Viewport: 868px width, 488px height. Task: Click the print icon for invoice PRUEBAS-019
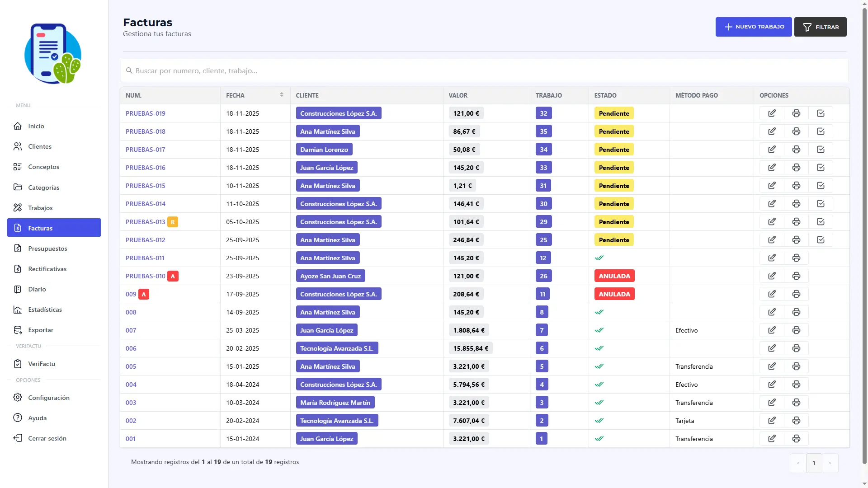(796, 113)
